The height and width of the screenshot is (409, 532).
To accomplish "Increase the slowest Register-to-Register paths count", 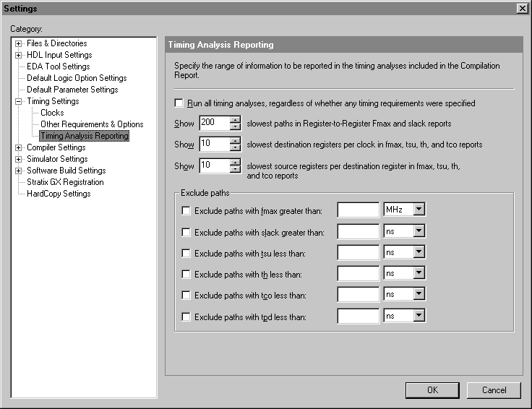I will [235, 120].
